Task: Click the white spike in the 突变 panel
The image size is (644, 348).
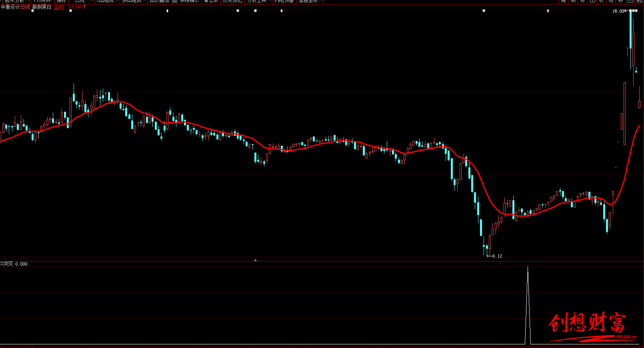Action: click(x=528, y=305)
